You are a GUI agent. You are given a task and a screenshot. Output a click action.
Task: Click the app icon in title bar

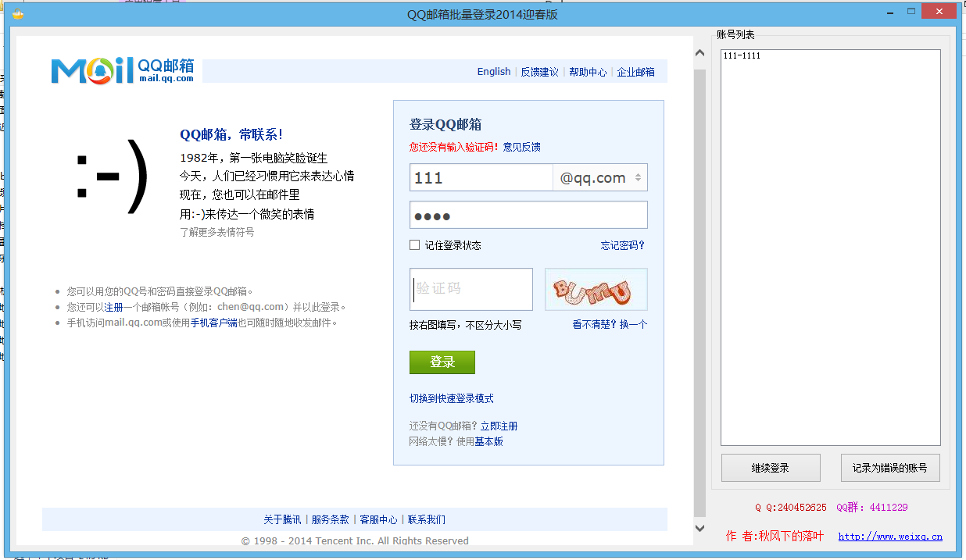(17, 14)
